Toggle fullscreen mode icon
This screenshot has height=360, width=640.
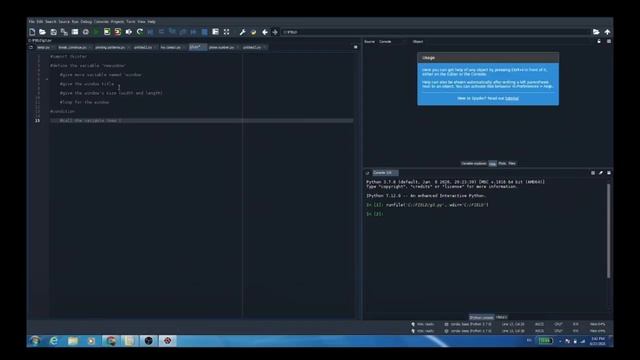227,32
